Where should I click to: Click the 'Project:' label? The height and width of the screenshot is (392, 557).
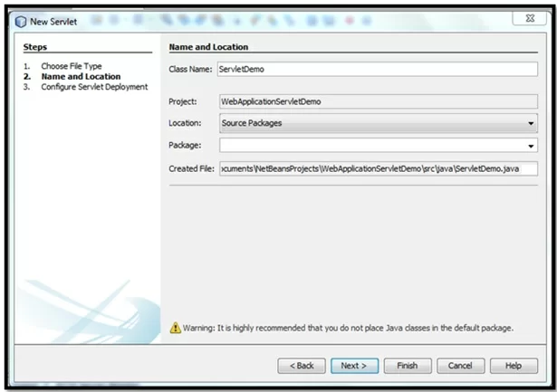(x=183, y=101)
